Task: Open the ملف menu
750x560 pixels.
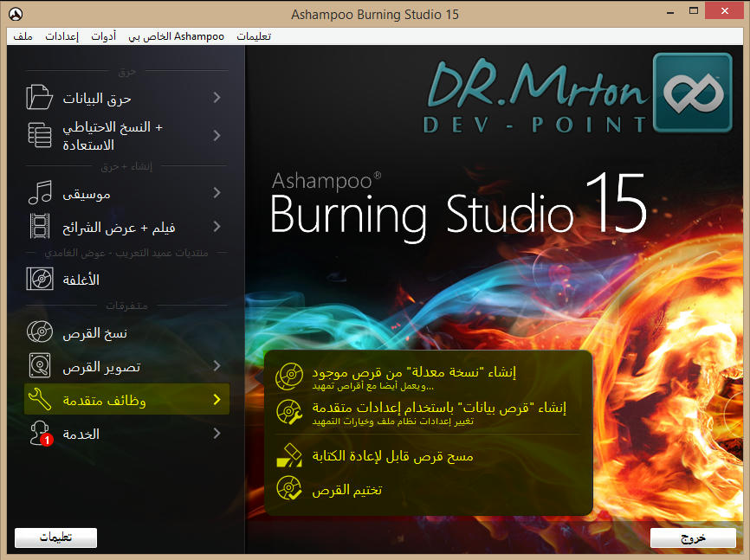Action: pos(23,36)
